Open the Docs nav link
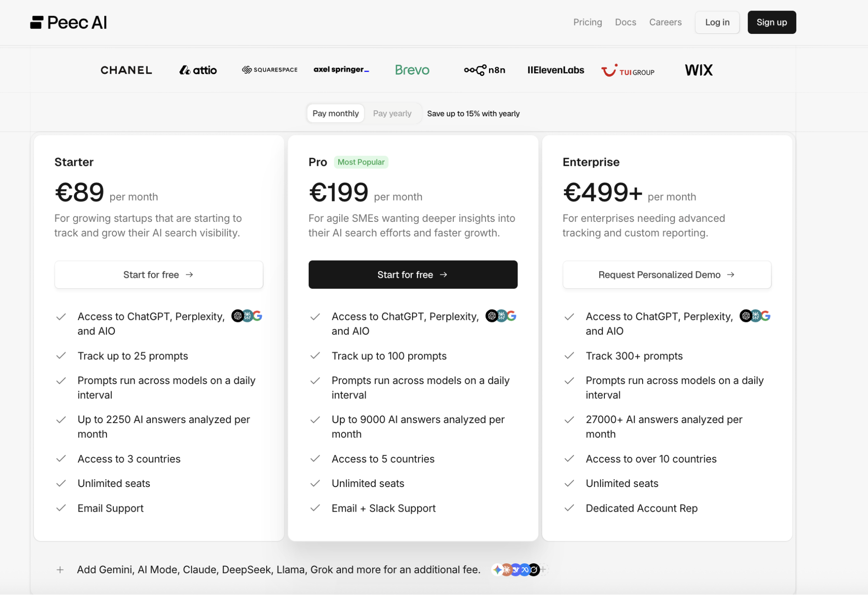The height and width of the screenshot is (595, 868). (x=625, y=22)
